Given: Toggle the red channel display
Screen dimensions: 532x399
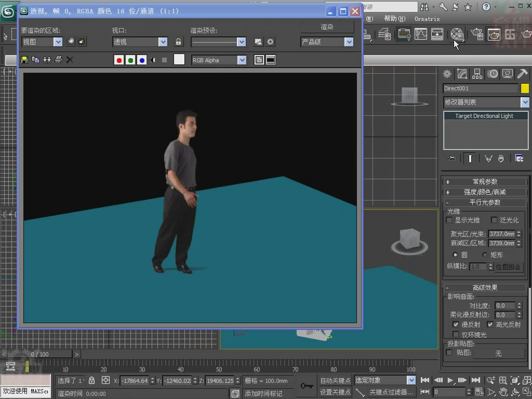Looking at the screenshot, I should coord(119,60).
